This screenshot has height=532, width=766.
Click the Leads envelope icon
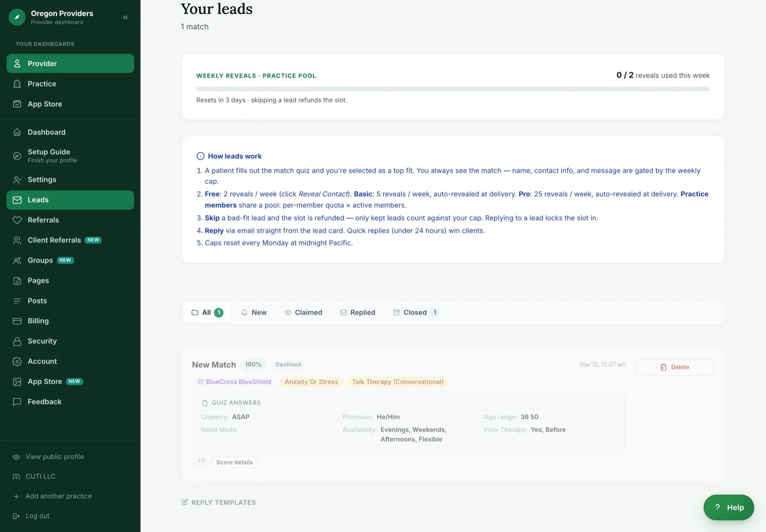tap(17, 200)
